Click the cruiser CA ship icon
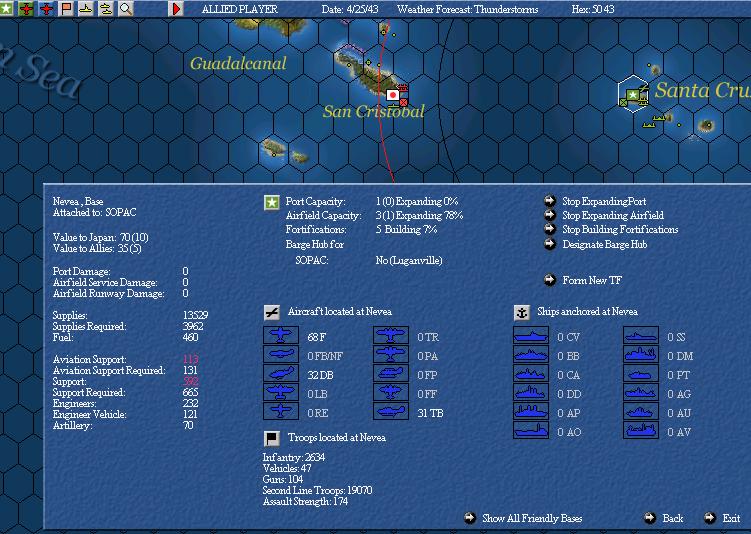The width and height of the screenshot is (751, 534). [x=531, y=373]
